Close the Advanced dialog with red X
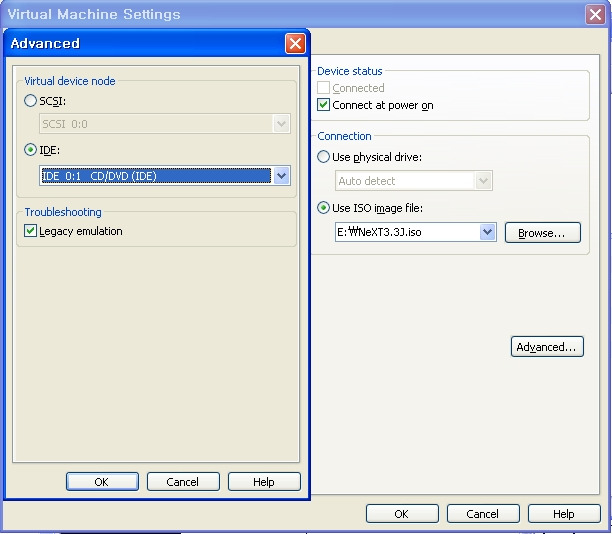The width and height of the screenshot is (612, 534). (295, 43)
